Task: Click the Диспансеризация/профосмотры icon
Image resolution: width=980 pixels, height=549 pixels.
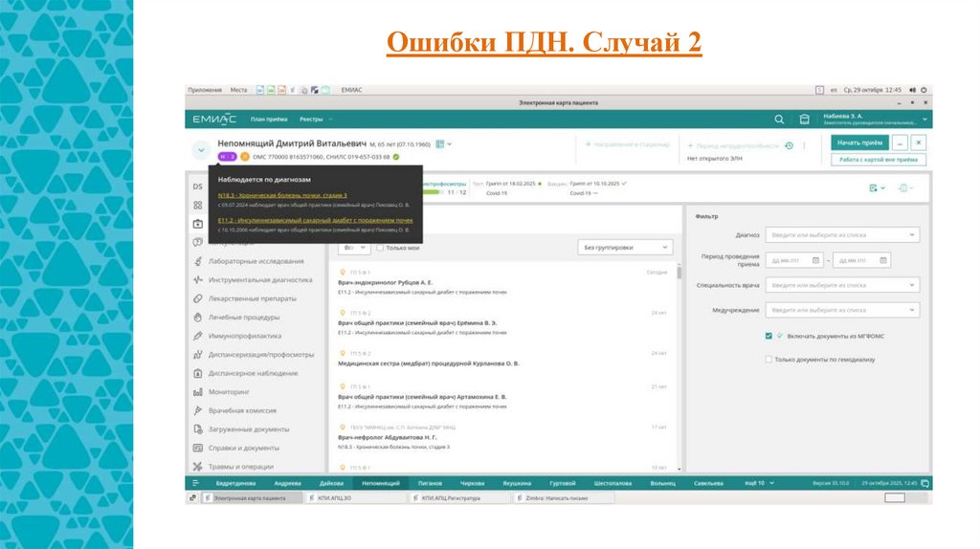Action: [197, 355]
